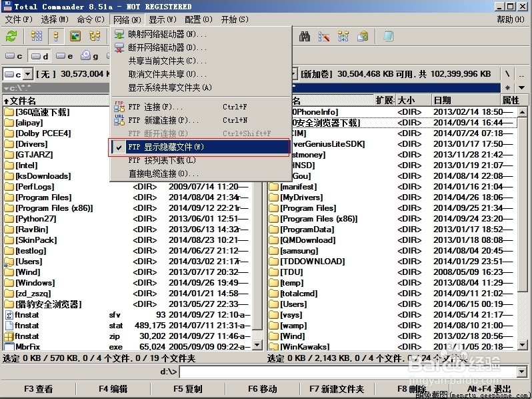Image resolution: width=532 pixels, height=399 pixels.
Task: Open the 配置(O) menu
Action: (199, 19)
